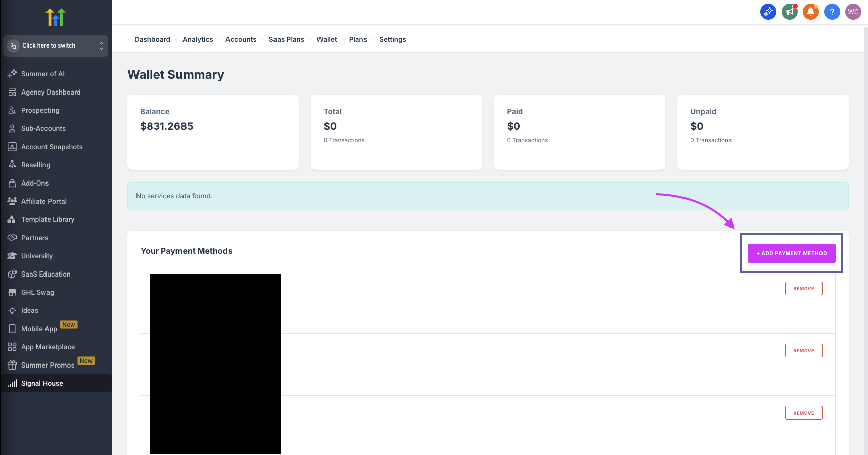Click the Sub-Accounts person icon
This screenshot has height=455, width=868.
click(12, 128)
